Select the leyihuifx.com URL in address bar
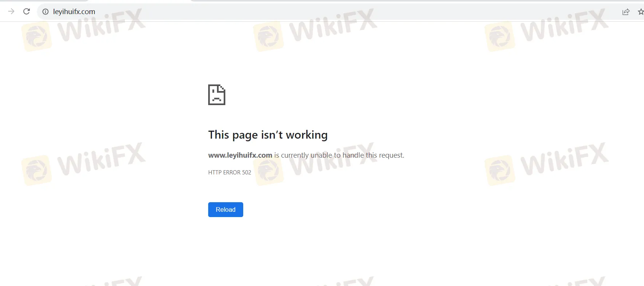This screenshot has height=286, width=644. click(x=74, y=12)
